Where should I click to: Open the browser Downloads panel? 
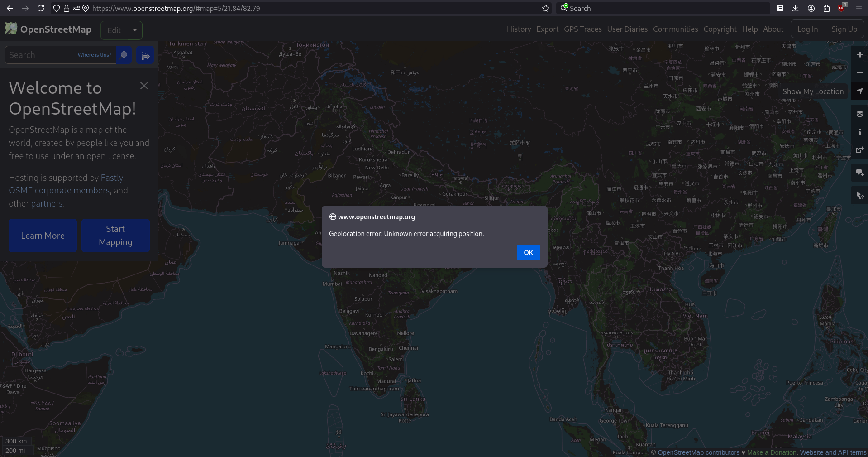[x=796, y=8]
